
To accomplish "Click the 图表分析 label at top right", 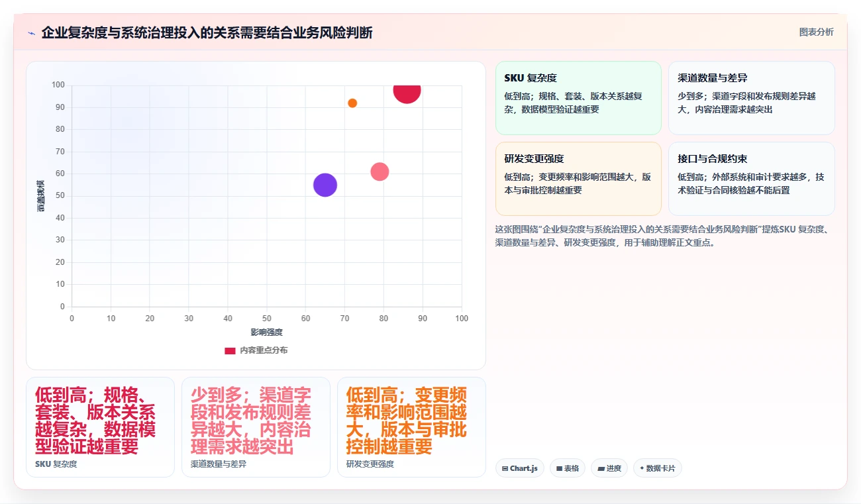I will tap(816, 32).
